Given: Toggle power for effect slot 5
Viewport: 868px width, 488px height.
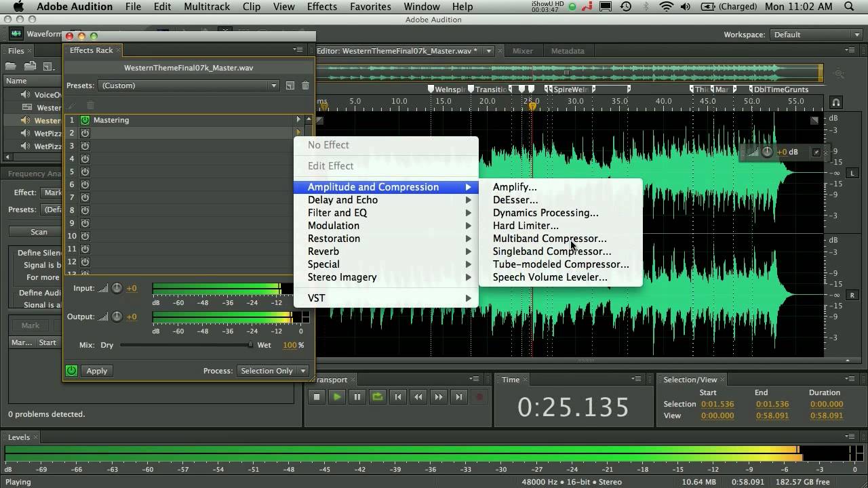Looking at the screenshot, I should click(85, 171).
